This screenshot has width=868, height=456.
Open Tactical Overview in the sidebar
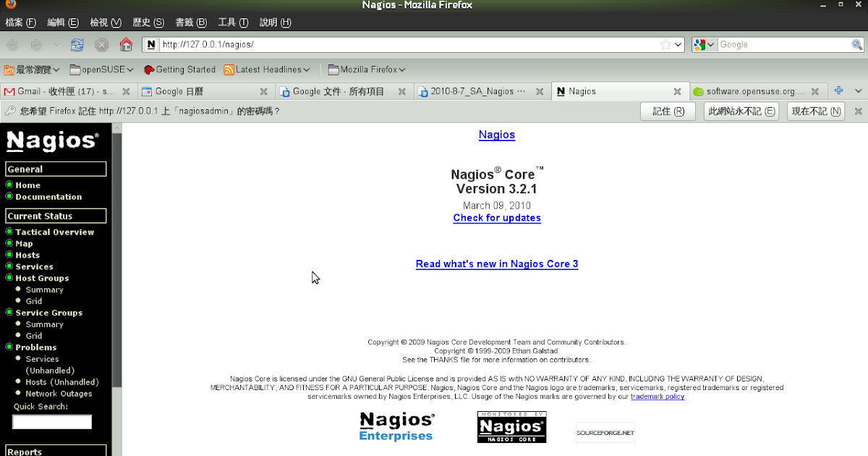pyautogui.click(x=55, y=232)
